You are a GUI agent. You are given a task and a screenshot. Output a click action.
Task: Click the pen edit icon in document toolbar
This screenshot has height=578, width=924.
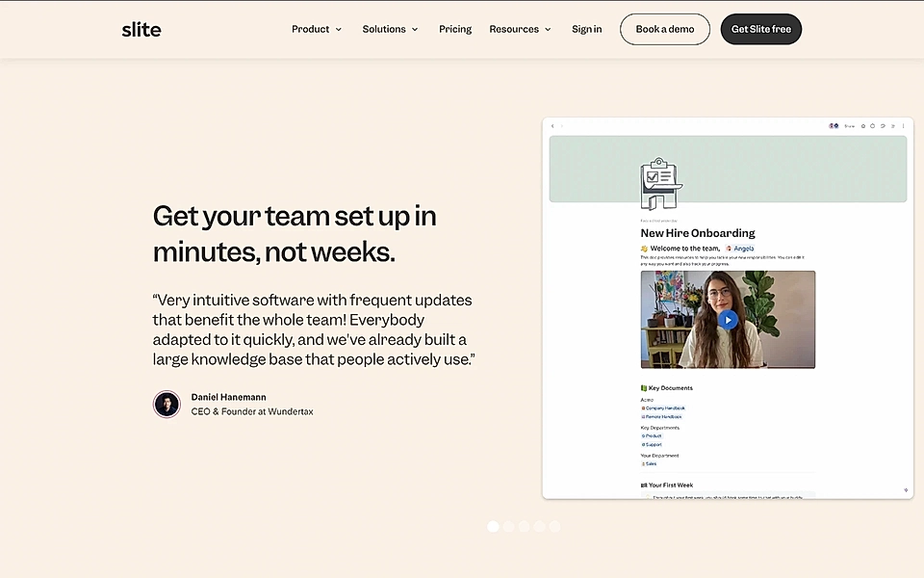[x=883, y=126]
